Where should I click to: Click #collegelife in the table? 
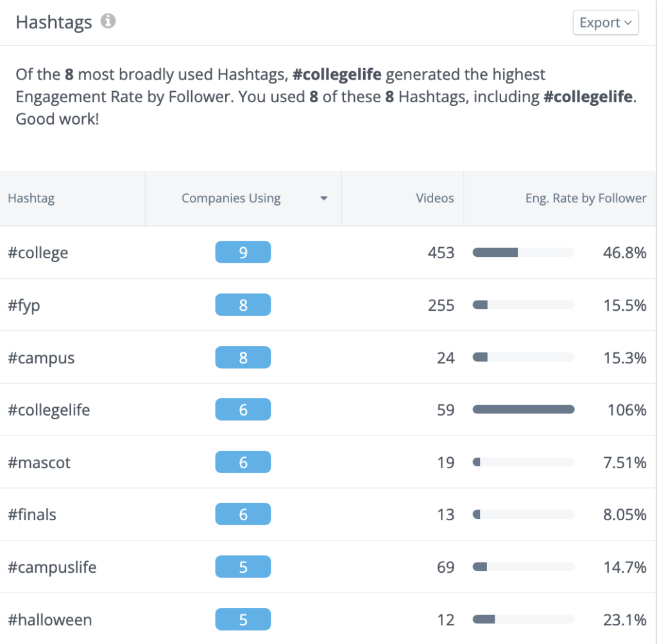click(49, 410)
